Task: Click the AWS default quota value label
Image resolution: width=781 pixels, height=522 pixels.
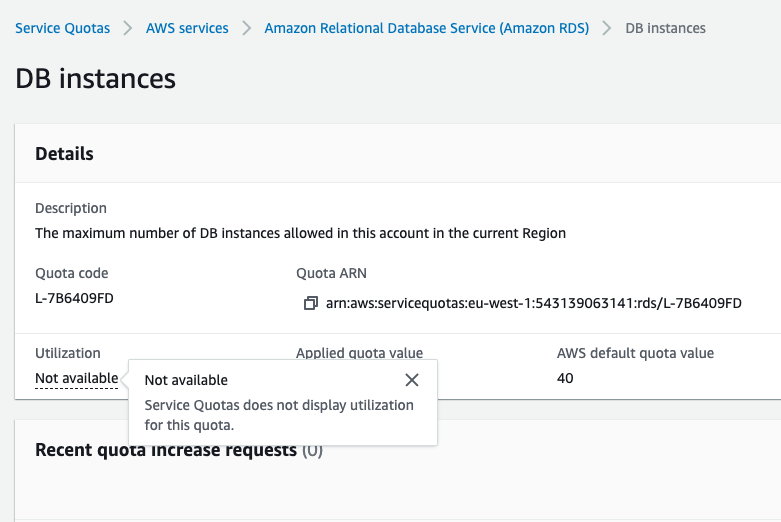Action: tap(635, 353)
